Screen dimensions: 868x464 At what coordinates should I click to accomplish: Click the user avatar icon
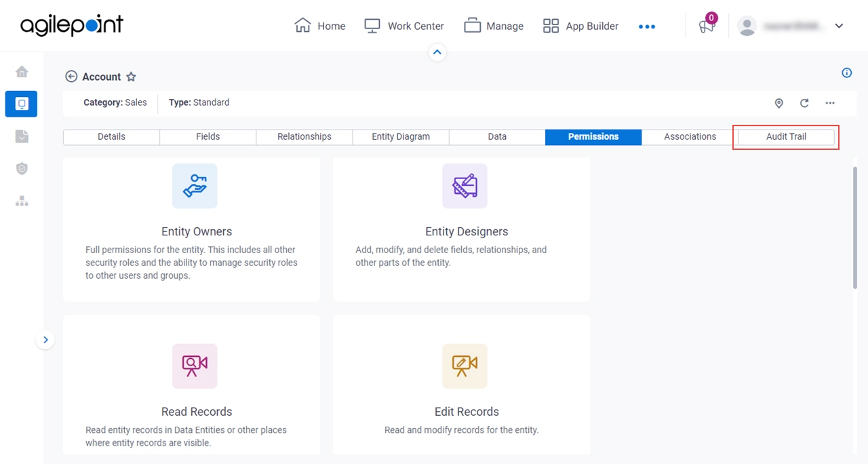point(747,26)
